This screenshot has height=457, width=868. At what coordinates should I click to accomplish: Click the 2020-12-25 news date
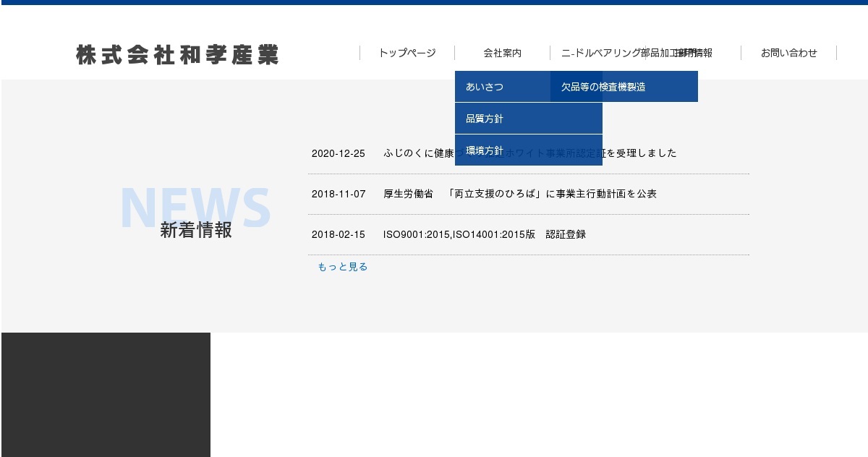[338, 153]
